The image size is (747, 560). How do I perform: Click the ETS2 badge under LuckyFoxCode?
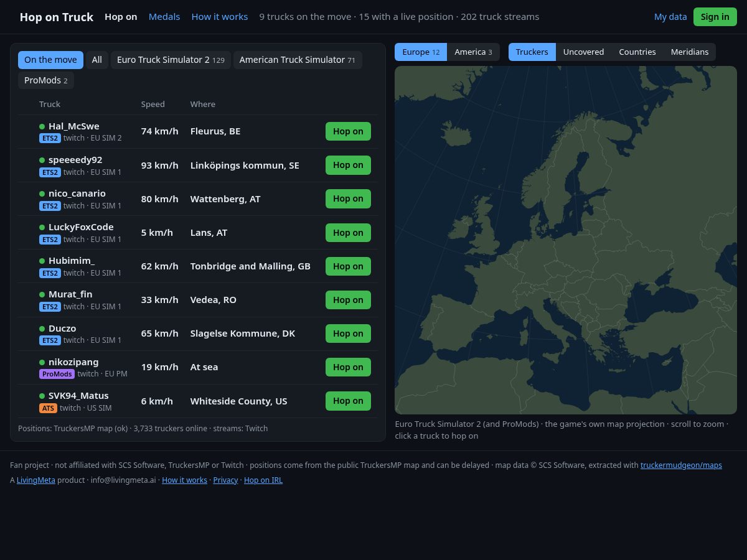click(50, 239)
